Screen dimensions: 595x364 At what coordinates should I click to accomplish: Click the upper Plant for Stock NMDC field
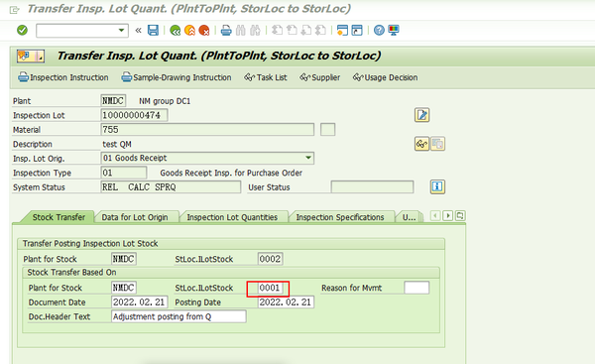click(x=124, y=259)
